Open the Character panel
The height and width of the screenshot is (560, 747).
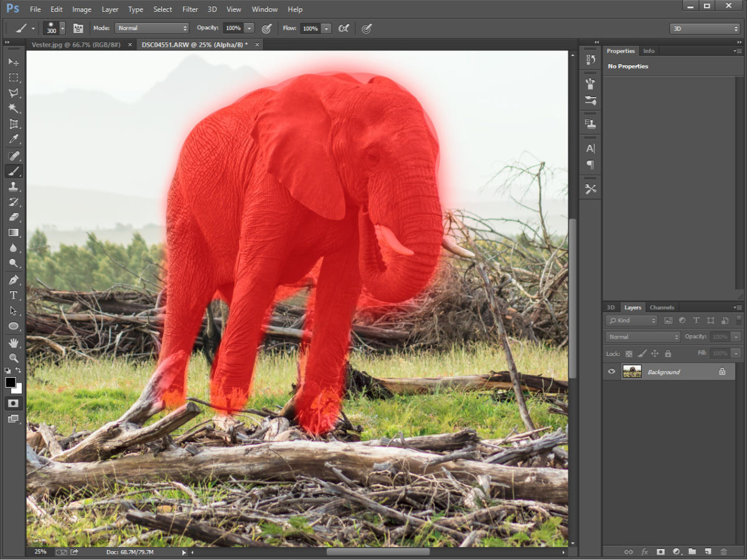pos(590,148)
